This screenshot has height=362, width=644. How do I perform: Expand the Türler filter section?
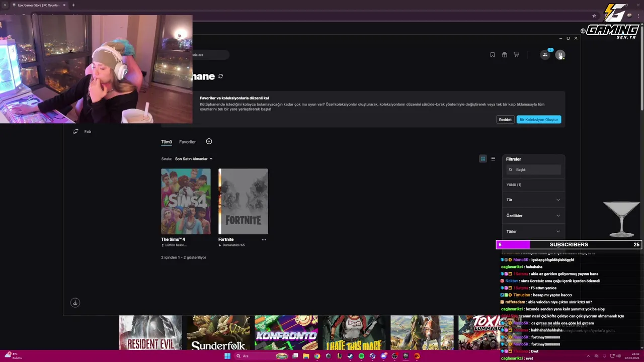point(533,231)
